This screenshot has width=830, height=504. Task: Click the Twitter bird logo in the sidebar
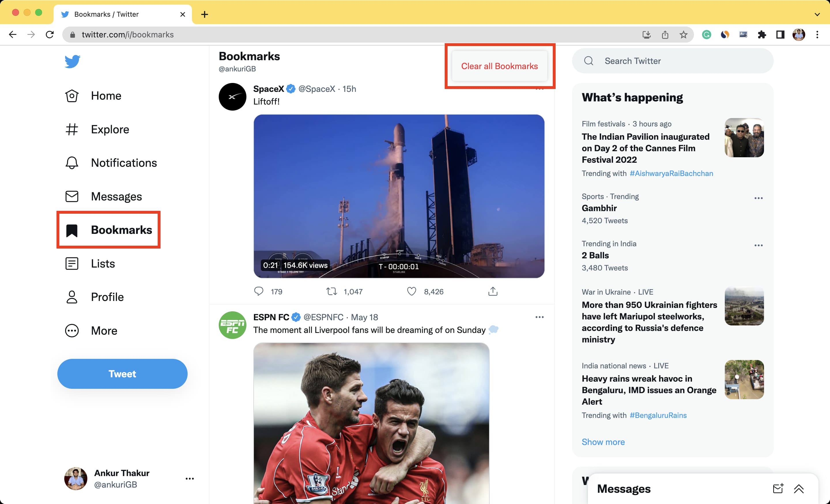[72, 62]
